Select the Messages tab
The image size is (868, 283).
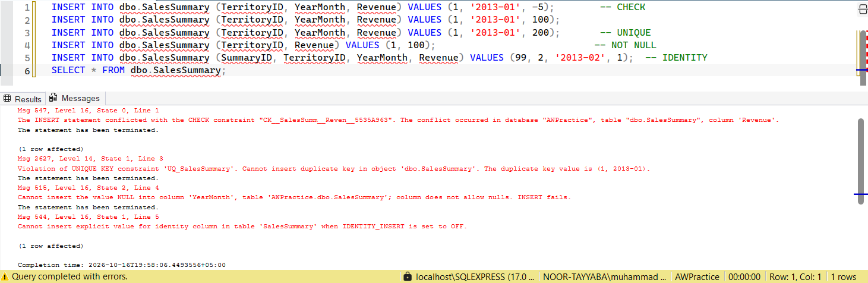[75, 98]
